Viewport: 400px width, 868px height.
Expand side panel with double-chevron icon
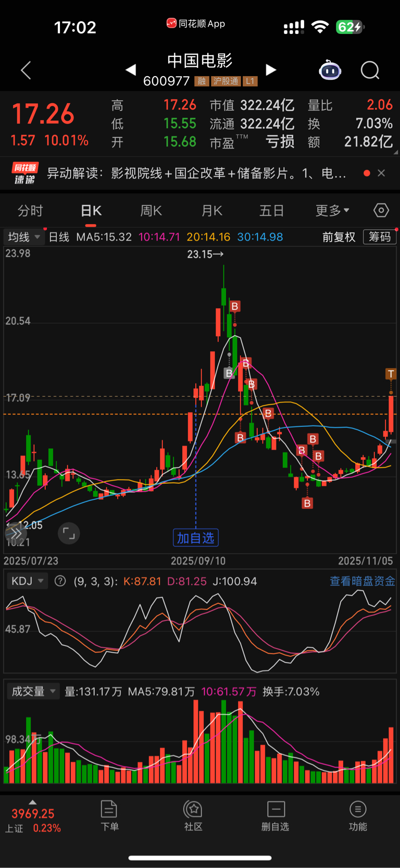16,533
